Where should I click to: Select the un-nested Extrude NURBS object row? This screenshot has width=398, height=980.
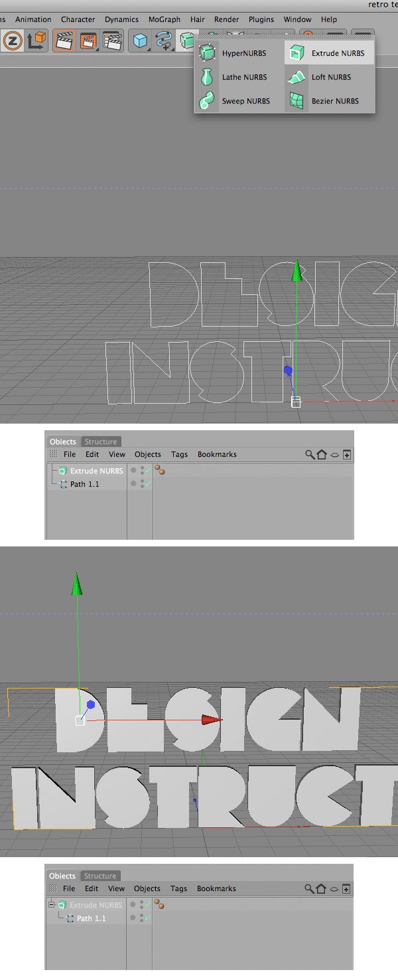pos(96,471)
